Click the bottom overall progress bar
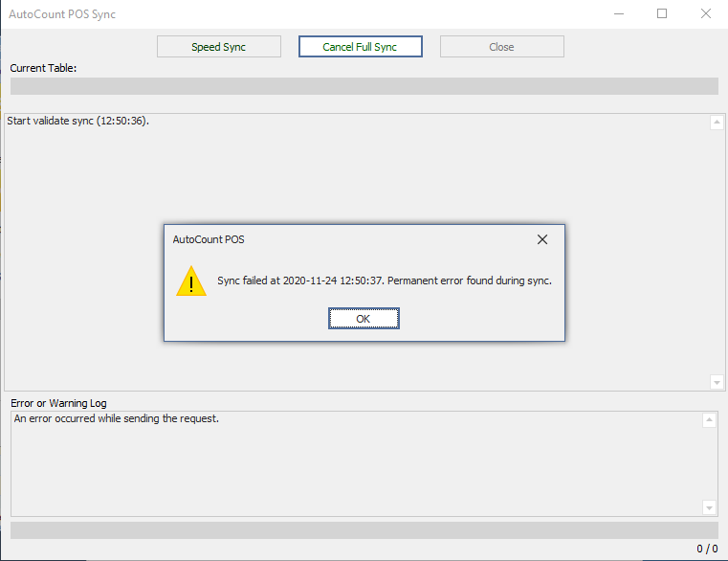728x561 pixels. [364, 530]
